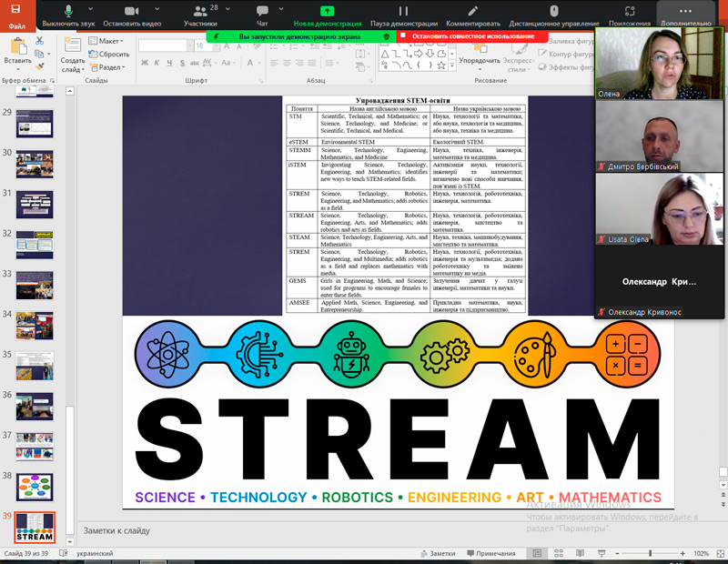Viewport: 728px width, 564px height.
Task: Click the red Stop Share button
Action: pos(466,36)
